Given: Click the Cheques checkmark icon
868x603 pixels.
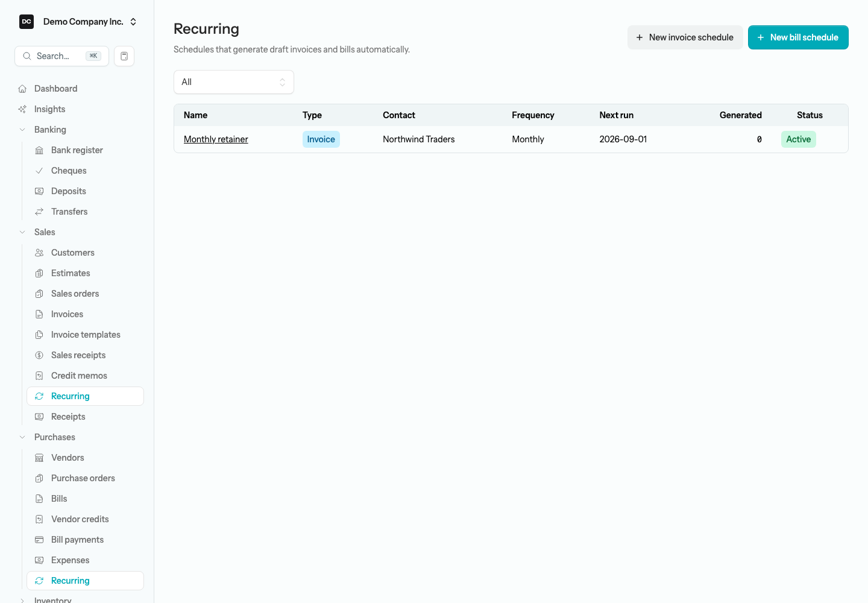Looking at the screenshot, I should pos(39,171).
